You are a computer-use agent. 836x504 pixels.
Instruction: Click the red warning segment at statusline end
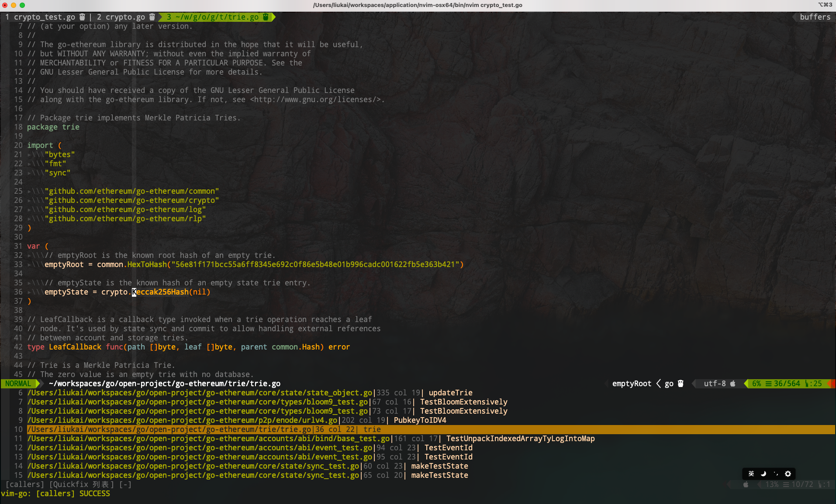coord(832,384)
